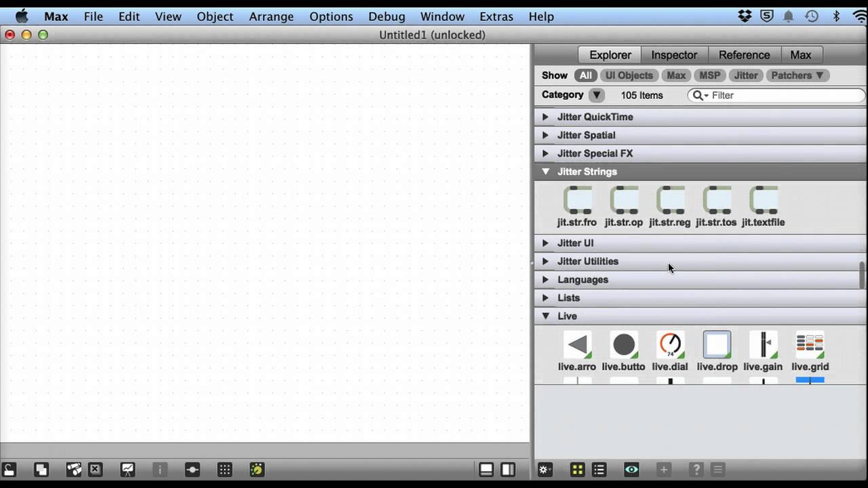The width and height of the screenshot is (868, 488).
Task: Select the jit.str.fro object icon
Action: (x=577, y=200)
